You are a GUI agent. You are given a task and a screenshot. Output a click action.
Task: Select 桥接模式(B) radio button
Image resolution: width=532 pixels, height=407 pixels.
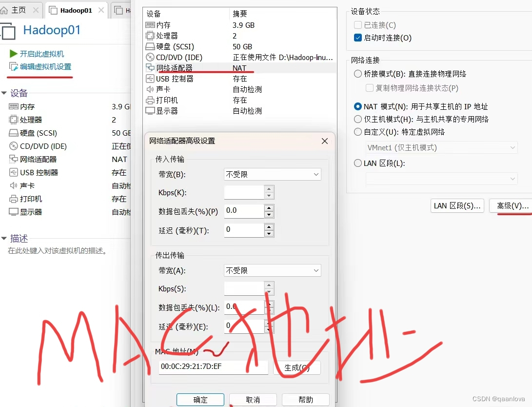click(357, 74)
